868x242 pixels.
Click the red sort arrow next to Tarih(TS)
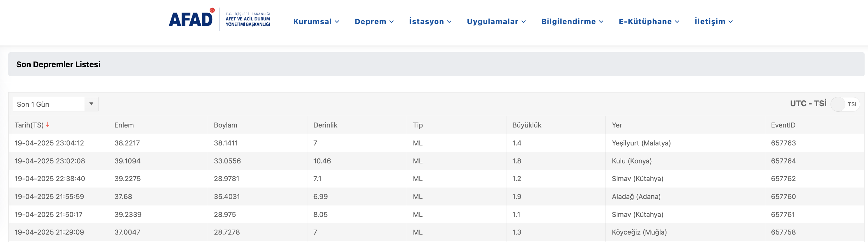(x=47, y=125)
